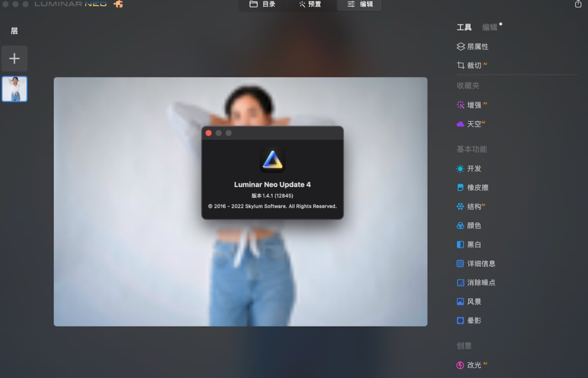Switch to the 预置 (Presets) tab
This screenshot has width=588, height=378.
310,4
